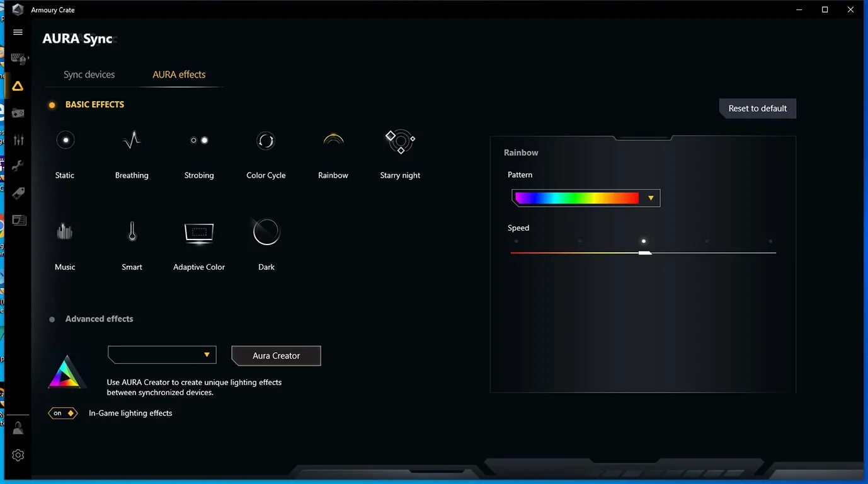
Task: Pick the Rainbow effect icon
Action: [x=333, y=139]
